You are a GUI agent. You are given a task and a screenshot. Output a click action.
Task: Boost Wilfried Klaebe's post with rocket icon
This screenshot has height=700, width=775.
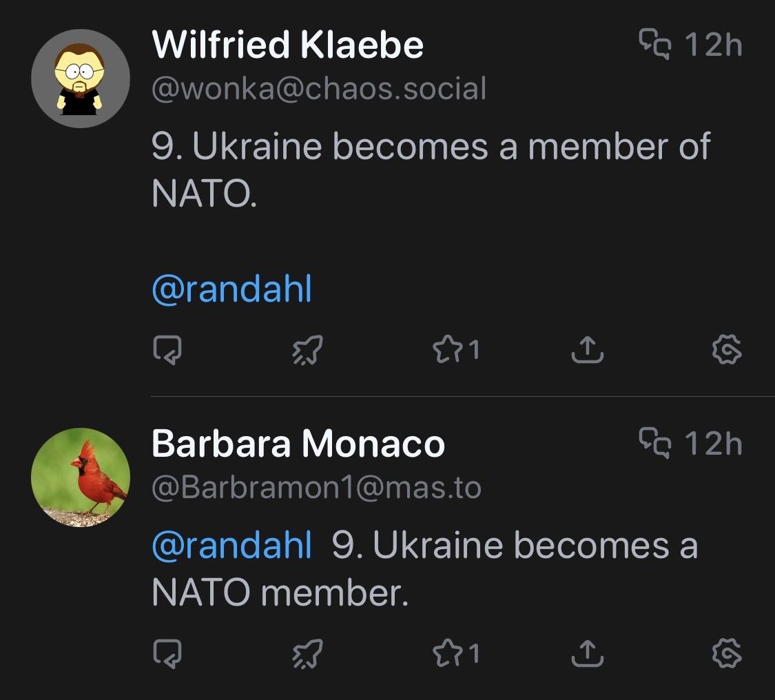click(307, 351)
